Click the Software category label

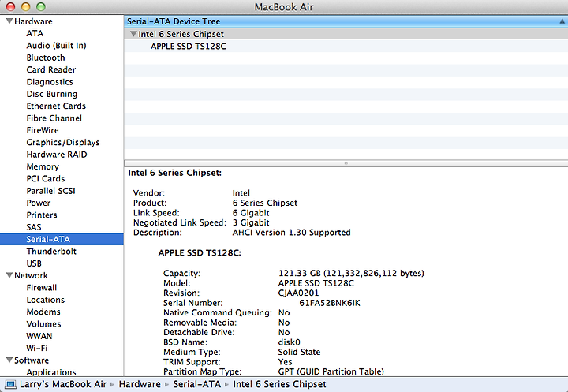coord(32,360)
